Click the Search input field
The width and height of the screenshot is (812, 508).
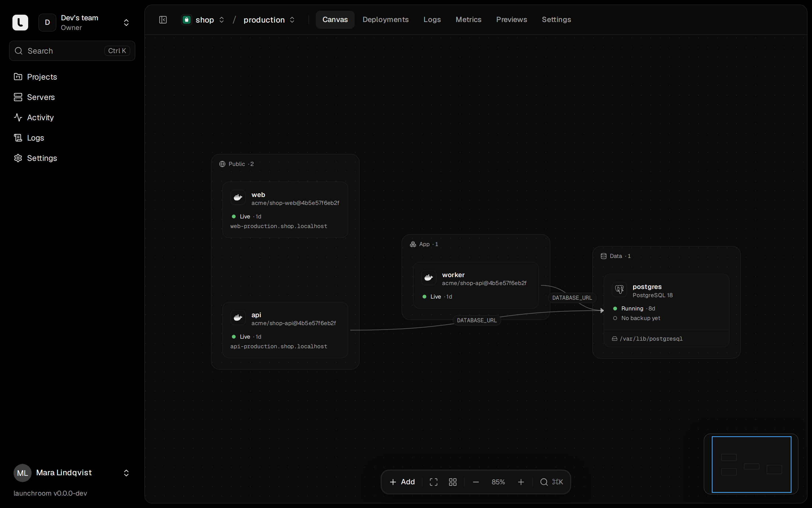(x=72, y=51)
